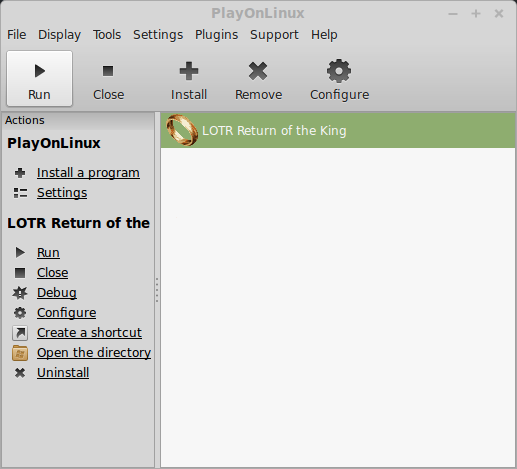Click the small gear icon beside sidebar Configure

pos(20,313)
